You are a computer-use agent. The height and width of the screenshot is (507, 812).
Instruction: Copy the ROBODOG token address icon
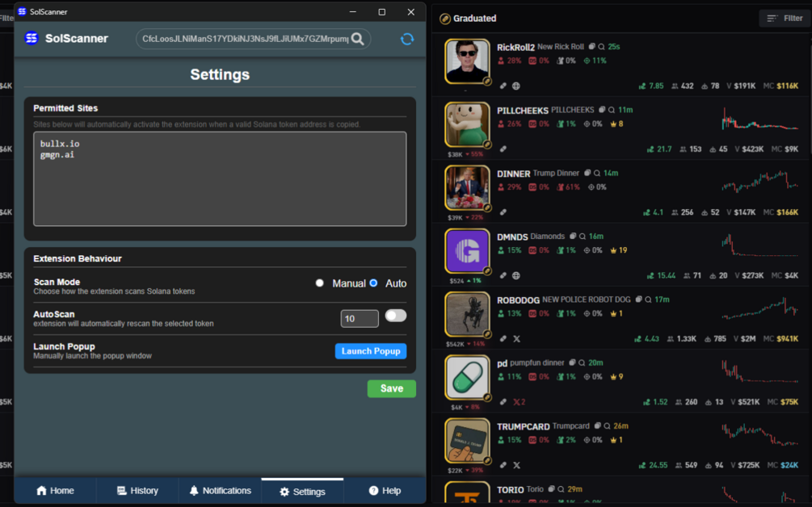tap(638, 299)
